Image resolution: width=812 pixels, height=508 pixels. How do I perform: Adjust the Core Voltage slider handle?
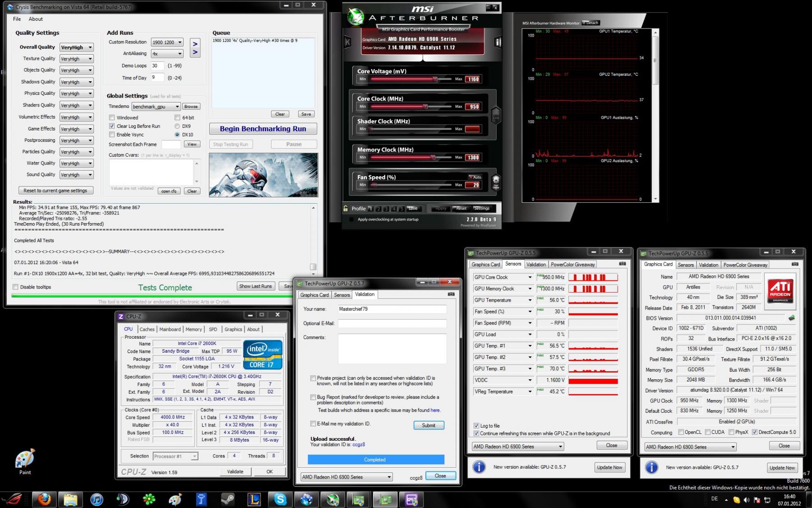[435, 79]
